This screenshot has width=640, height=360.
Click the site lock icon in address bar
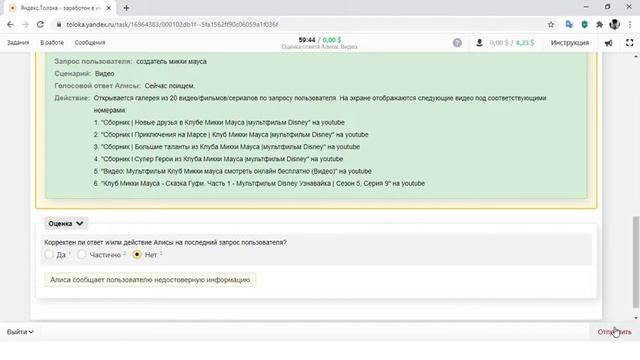click(59, 24)
